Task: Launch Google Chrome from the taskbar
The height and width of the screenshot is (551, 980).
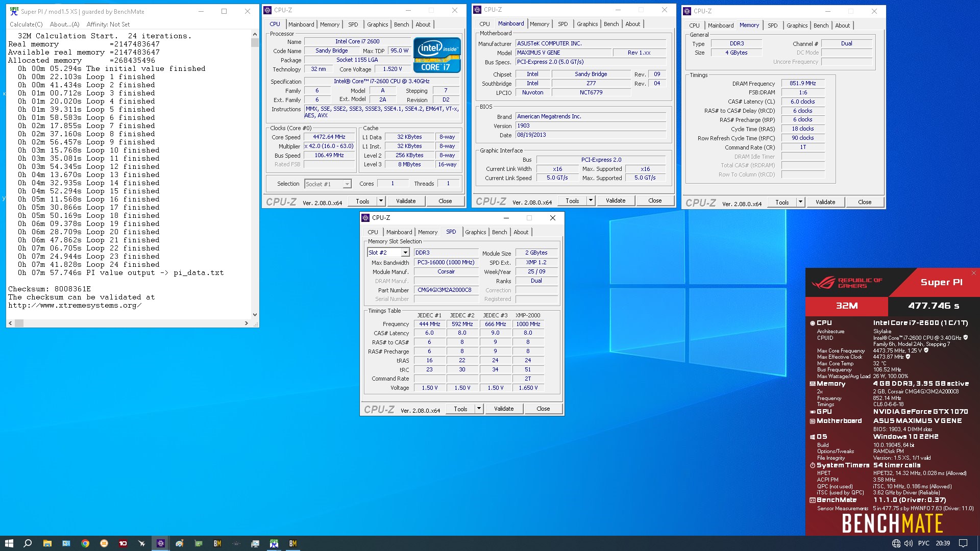Action: 85,543
